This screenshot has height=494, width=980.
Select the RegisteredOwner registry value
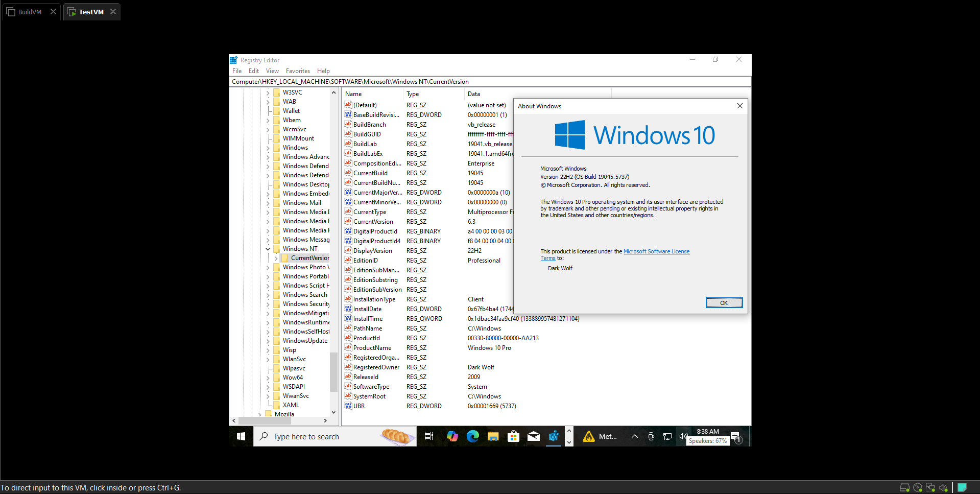376,367
